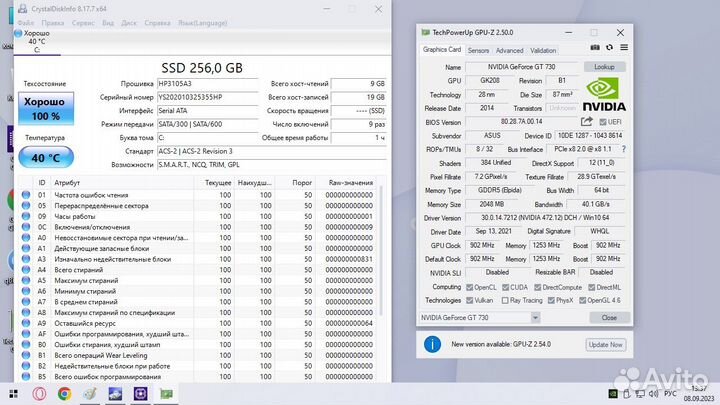Click the Lookup button
The height and width of the screenshot is (405, 720).
point(604,67)
